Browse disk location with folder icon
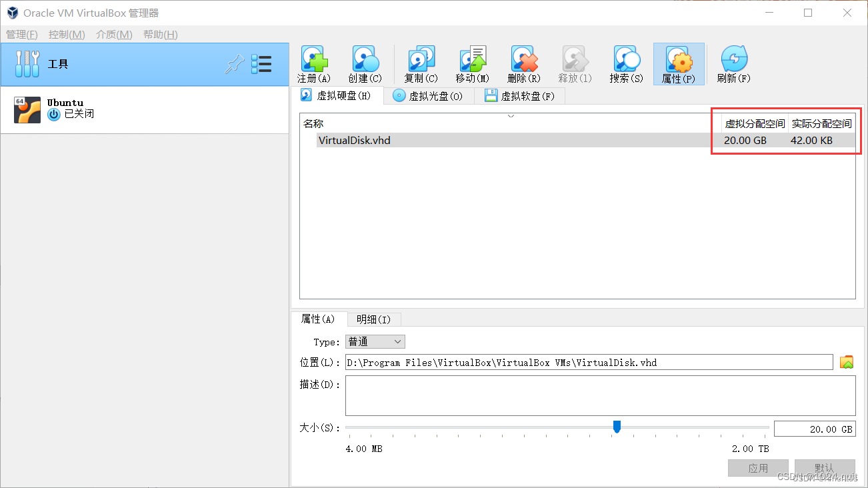Image resolution: width=868 pixels, height=488 pixels. click(847, 362)
